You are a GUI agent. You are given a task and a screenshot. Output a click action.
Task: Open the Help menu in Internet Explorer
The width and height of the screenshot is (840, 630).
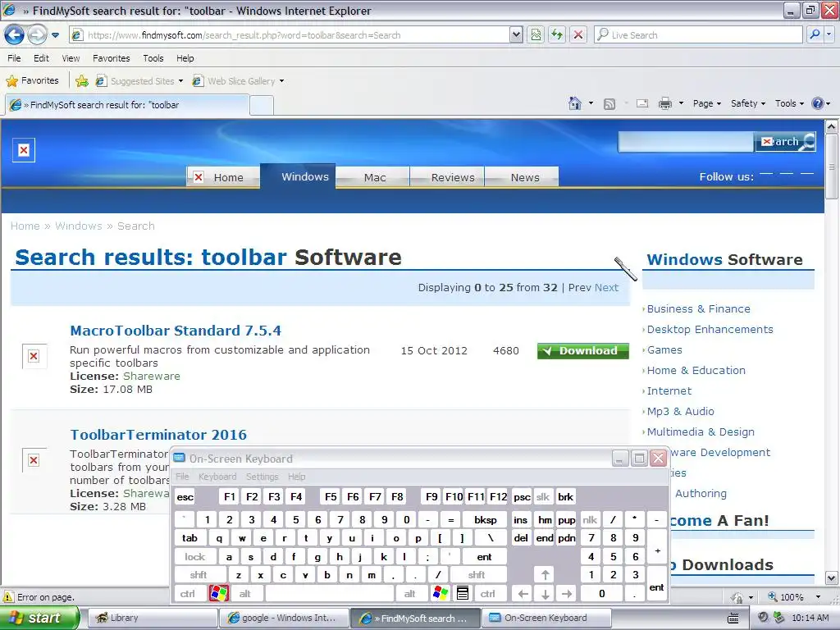(185, 58)
